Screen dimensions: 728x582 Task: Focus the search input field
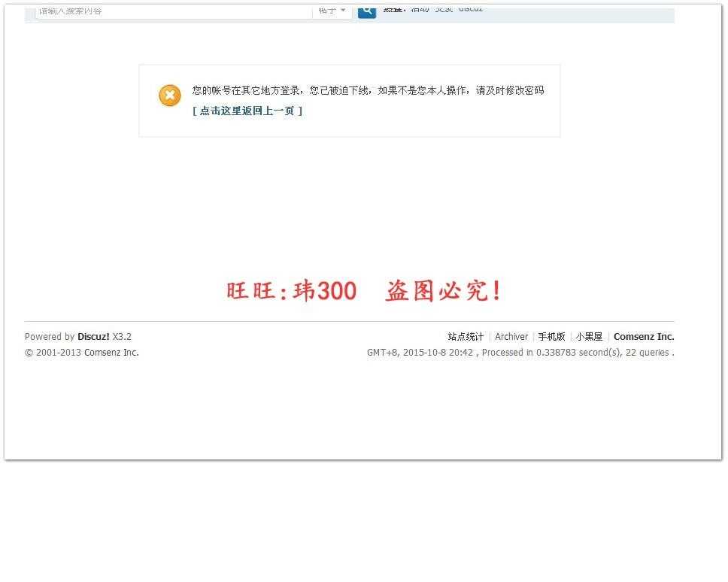point(174,11)
